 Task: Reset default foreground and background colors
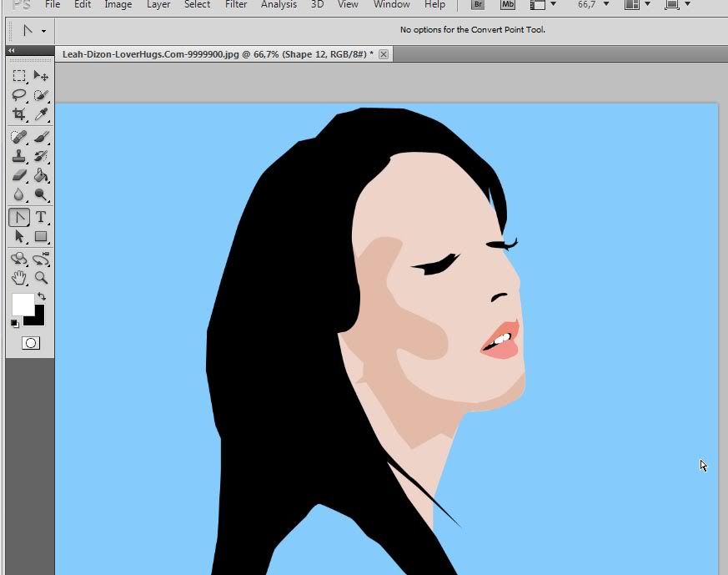coord(15,323)
